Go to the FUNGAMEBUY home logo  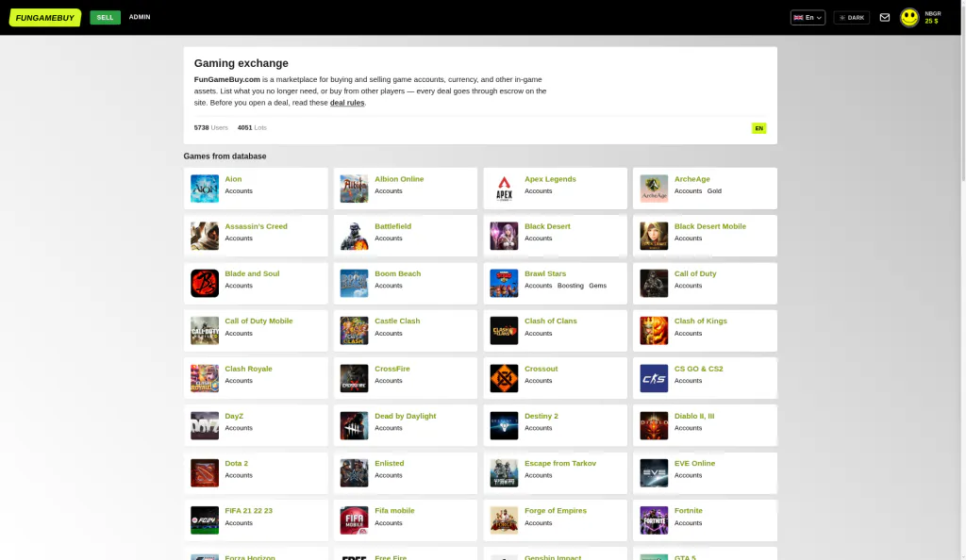(45, 17)
